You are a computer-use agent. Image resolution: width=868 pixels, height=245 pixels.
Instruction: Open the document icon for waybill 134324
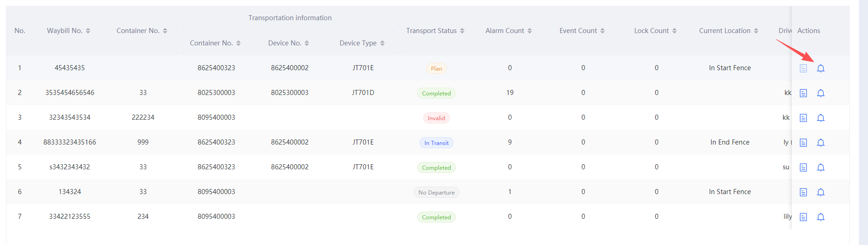(803, 192)
